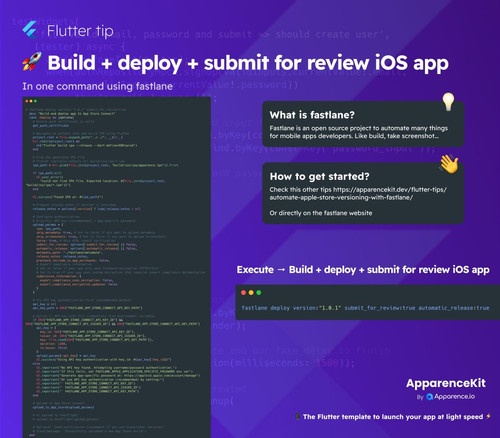Screen dimensions: 500x438
Task: Click 'The Flutter template to launch your app' tagline
Action: point(393,417)
